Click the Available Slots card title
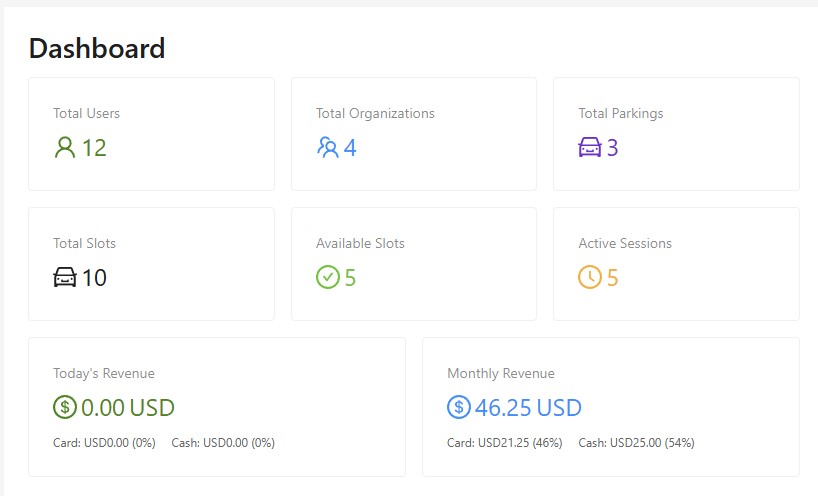This screenshot has height=496, width=818. coord(360,243)
